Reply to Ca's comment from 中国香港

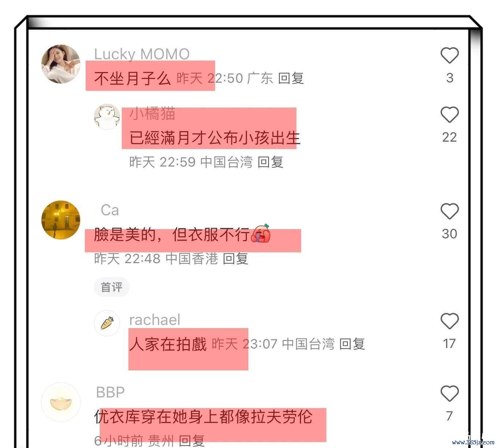235,258
